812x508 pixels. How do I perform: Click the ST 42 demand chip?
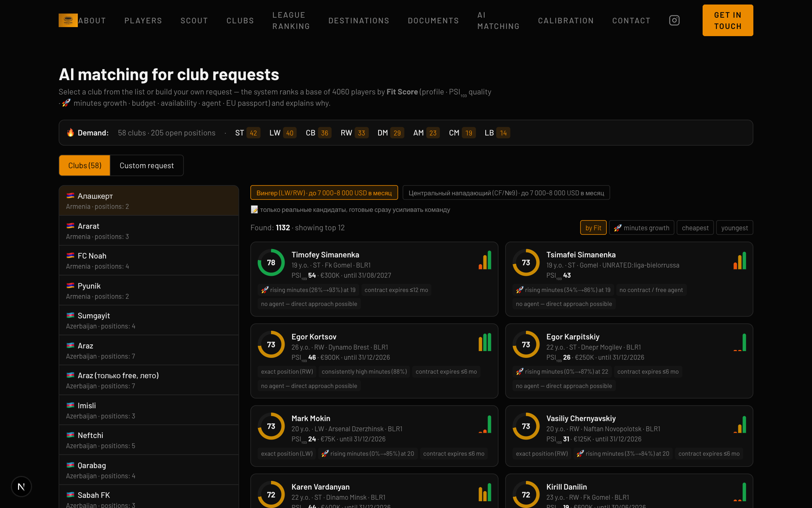pos(248,133)
